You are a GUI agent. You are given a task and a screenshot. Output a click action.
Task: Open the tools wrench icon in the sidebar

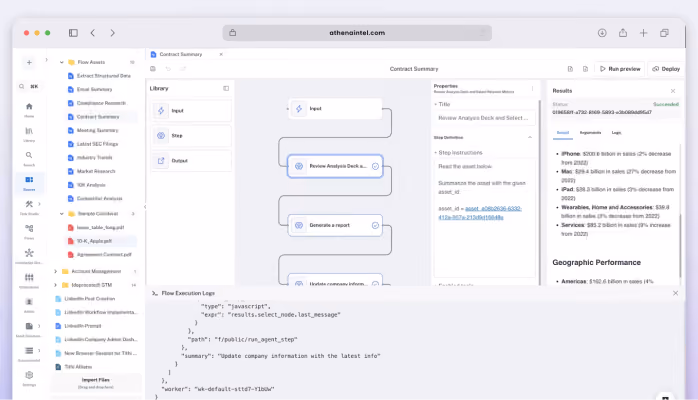(x=29, y=204)
